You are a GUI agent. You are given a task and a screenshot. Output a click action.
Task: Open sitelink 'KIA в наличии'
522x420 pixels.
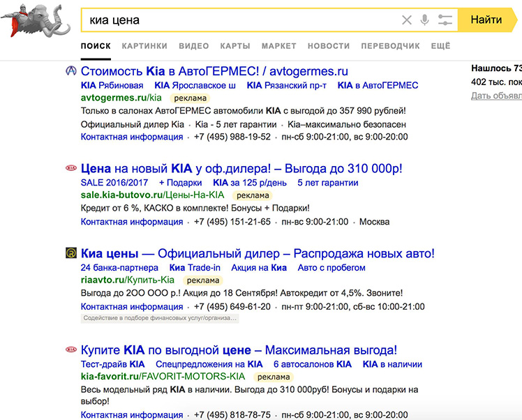coord(392,364)
